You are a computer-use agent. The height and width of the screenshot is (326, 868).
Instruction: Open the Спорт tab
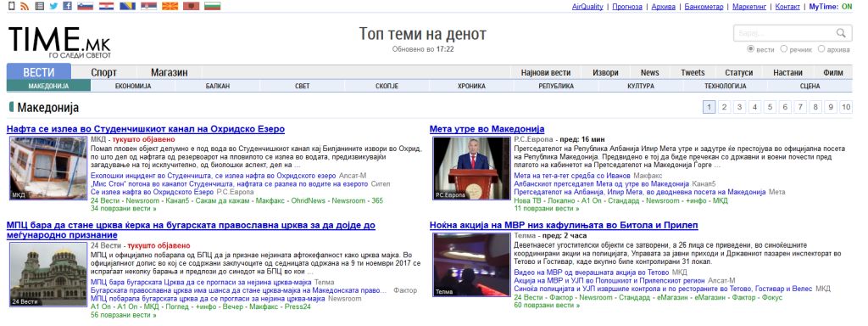coord(104,72)
